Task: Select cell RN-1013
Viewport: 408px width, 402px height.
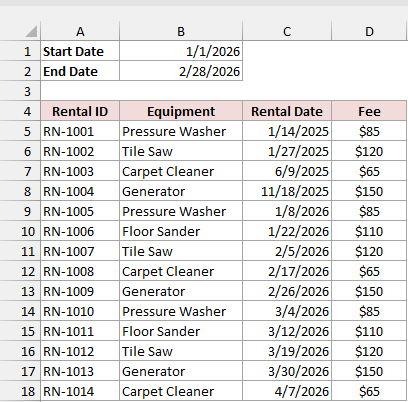Action: point(80,371)
